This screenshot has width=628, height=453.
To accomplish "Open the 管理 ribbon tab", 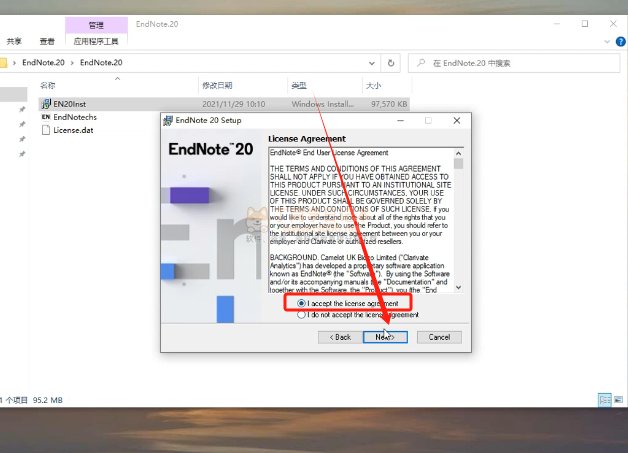I will (96, 25).
